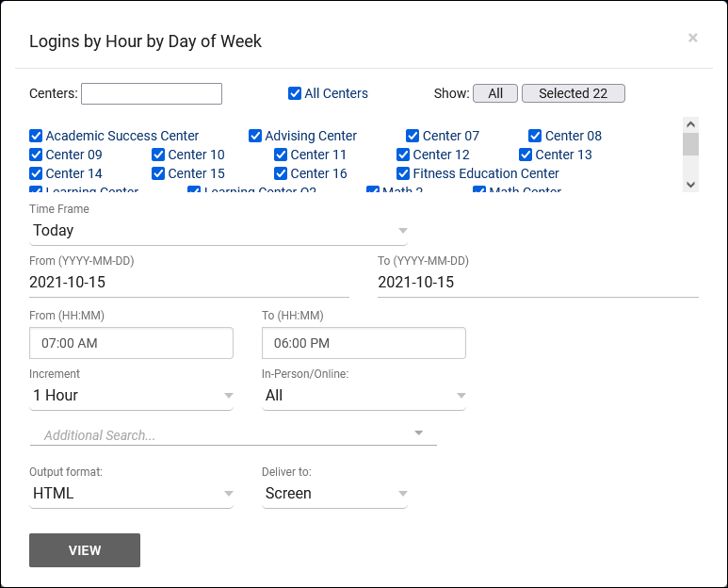Expand the Increment dropdown
The width and height of the screenshot is (728, 588).
[x=131, y=396]
